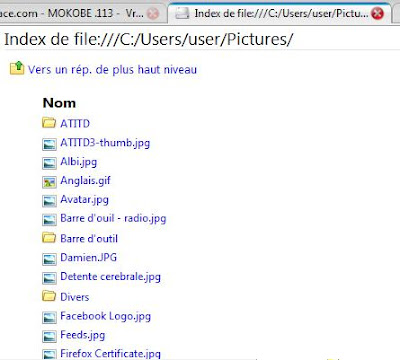Open the Detente cerebrale.jpg link
The image size is (400, 360).
110,277
